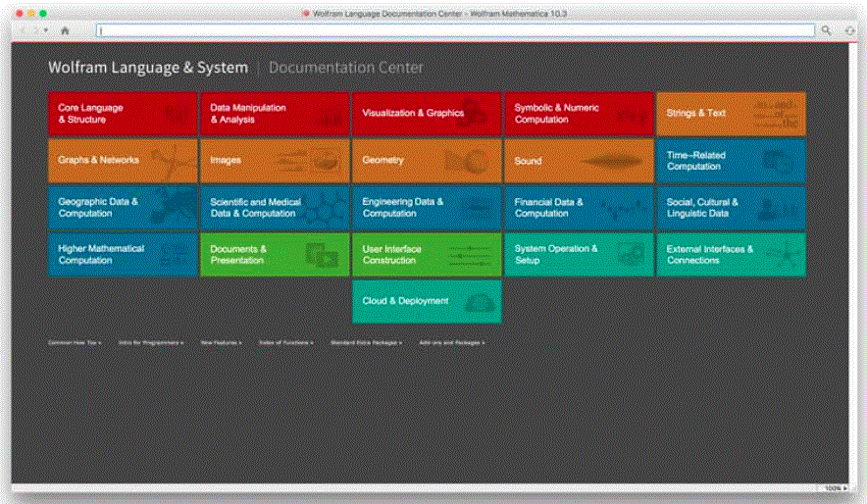Open the 100% zoom menu at bottom right
867x504 pixels.
point(835,488)
